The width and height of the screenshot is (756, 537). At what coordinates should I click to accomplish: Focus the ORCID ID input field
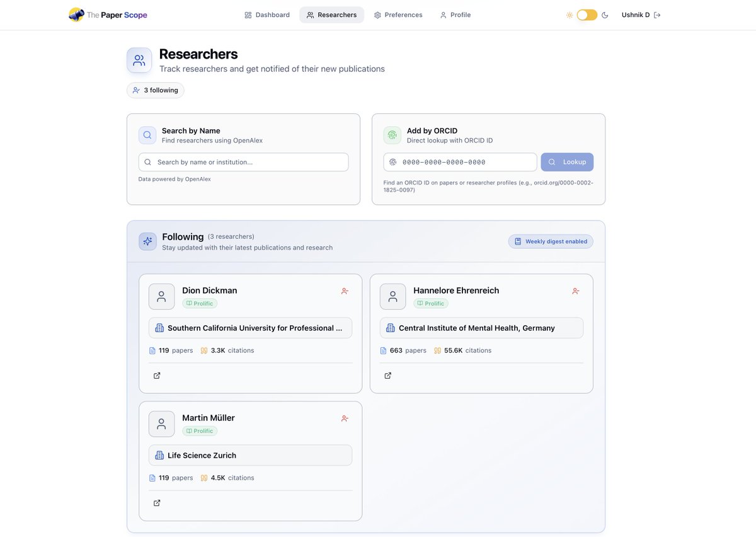(x=460, y=162)
